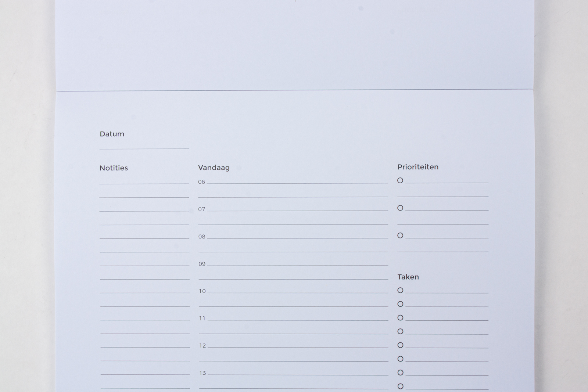Screen dimensions: 588x392
Task: Click the 07 hour label
Action: tap(201, 209)
